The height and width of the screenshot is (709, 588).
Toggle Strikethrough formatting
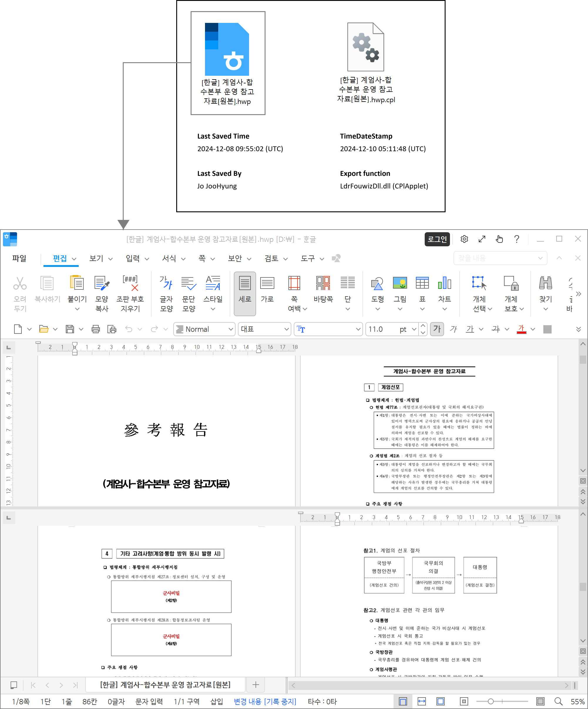(496, 329)
